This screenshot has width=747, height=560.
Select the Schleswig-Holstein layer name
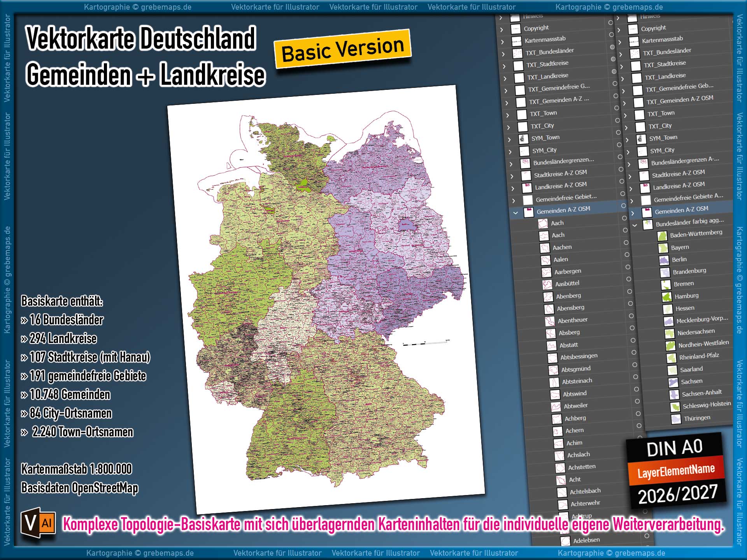click(x=707, y=405)
